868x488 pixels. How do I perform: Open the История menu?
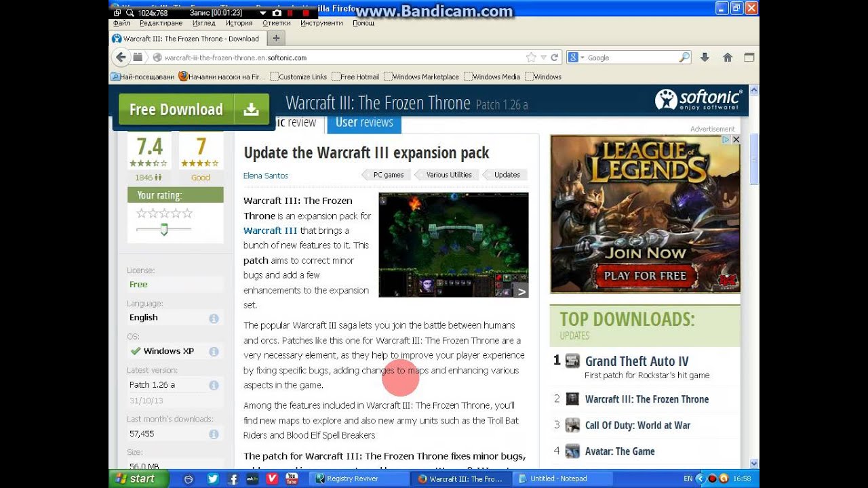tap(239, 22)
